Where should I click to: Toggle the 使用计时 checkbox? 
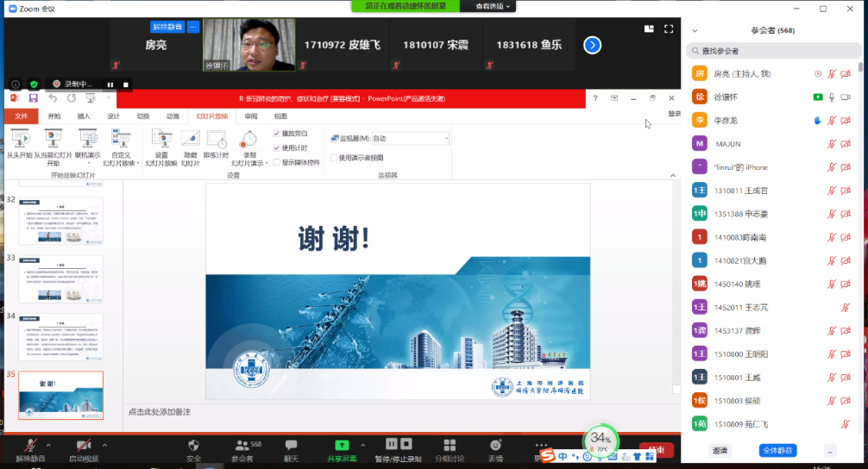click(x=277, y=147)
